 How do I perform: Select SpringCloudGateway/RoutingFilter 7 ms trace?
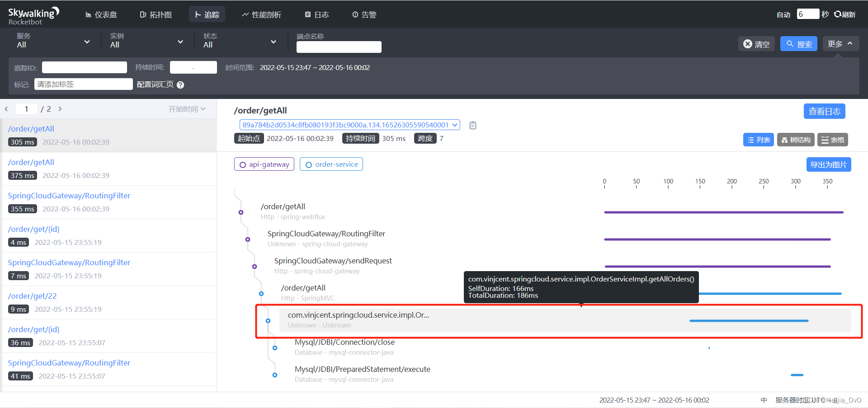(x=109, y=269)
